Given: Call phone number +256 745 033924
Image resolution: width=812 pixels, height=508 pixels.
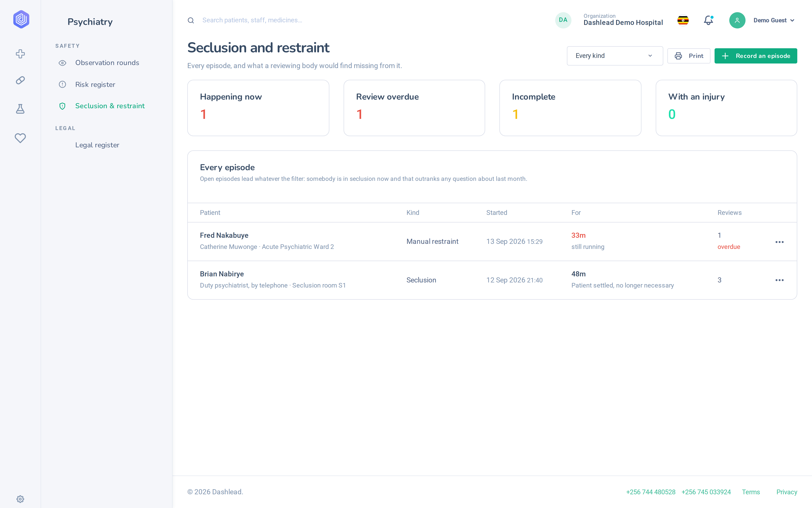Looking at the screenshot, I should (x=706, y=492).
